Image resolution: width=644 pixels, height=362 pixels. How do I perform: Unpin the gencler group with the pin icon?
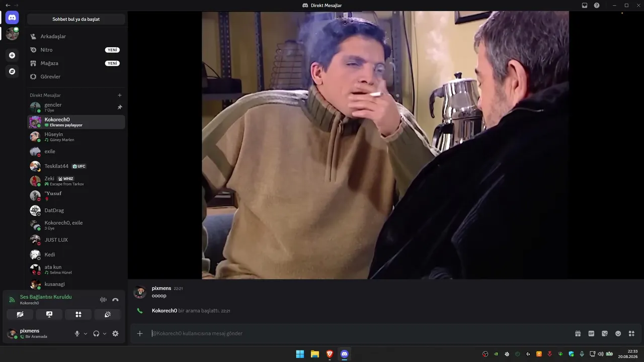click(x=120, y=107)
